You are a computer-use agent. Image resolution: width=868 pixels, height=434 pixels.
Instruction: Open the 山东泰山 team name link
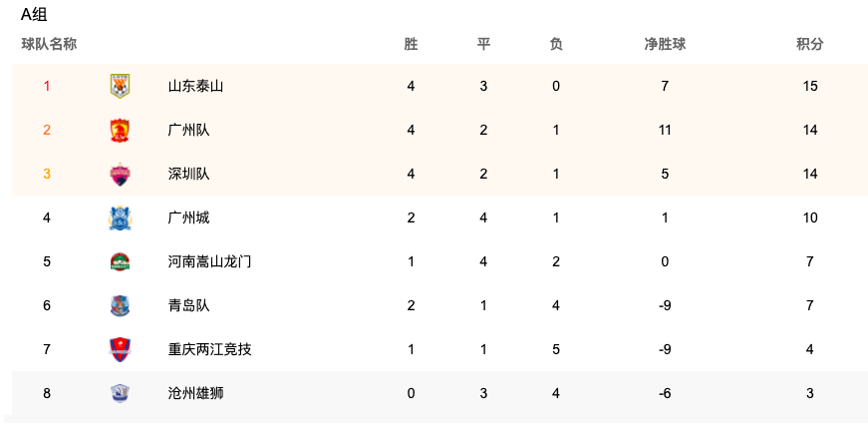(196, 86)
